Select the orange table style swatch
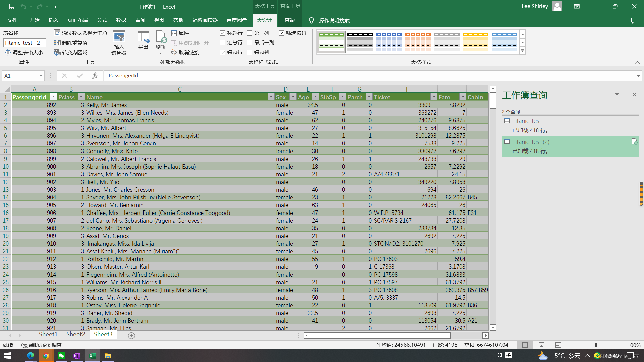 418,42
